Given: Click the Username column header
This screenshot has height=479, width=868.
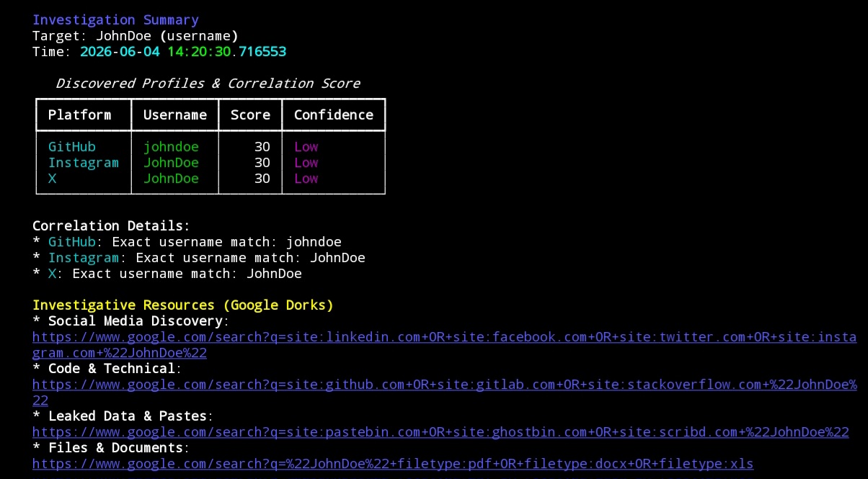Looking at the screenshot, I should 175,115.
